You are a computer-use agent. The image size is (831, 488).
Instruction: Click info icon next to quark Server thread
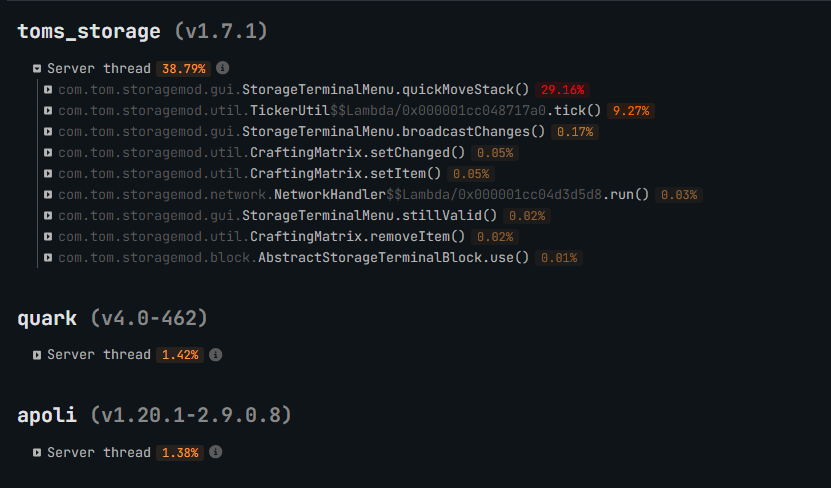pos(216,354)
